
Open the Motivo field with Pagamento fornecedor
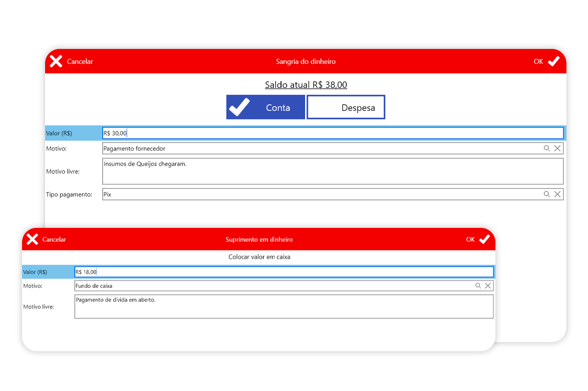pyautogui.click(x=333, y=149)
